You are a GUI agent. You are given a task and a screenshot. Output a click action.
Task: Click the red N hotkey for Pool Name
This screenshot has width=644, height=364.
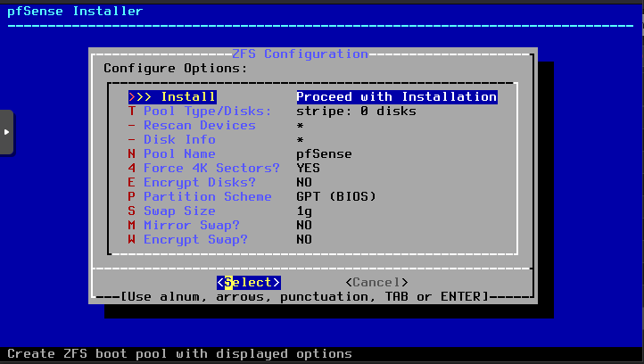tap(132, 153)
